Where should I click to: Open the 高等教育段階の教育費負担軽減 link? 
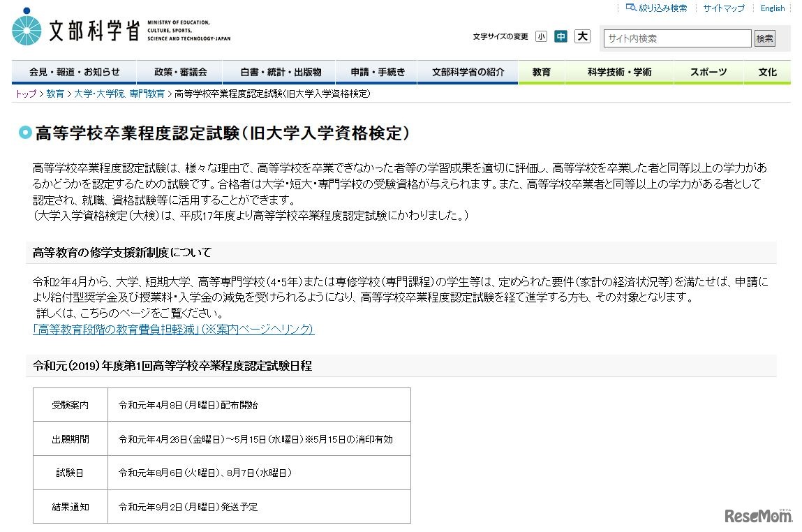[173, 330]
